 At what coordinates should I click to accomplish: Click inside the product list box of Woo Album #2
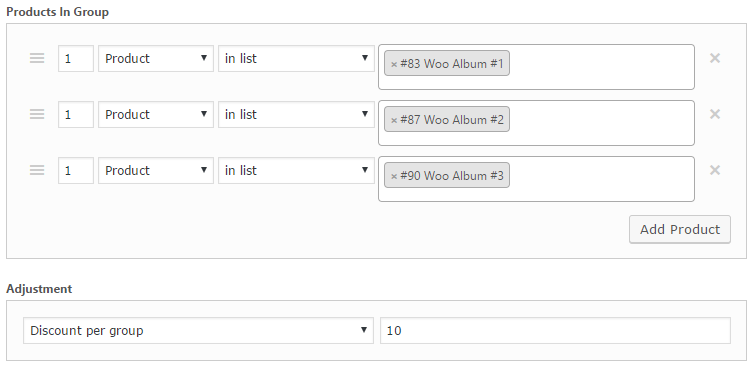[601, 123]
